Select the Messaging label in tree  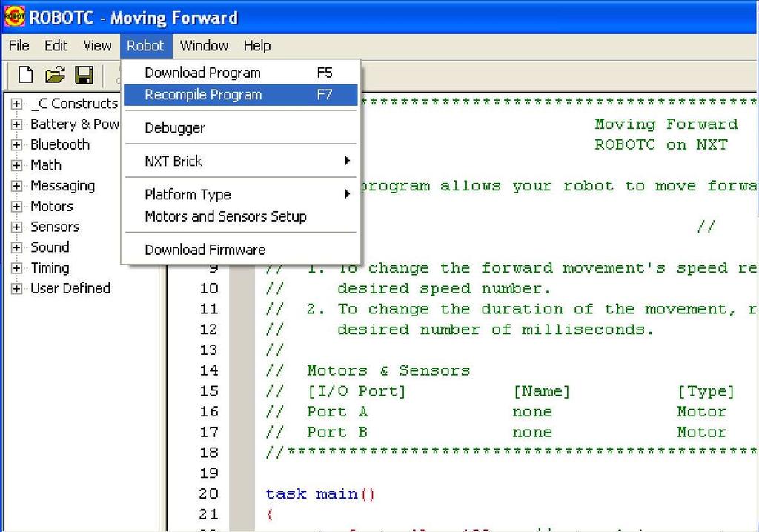(62, 186)
